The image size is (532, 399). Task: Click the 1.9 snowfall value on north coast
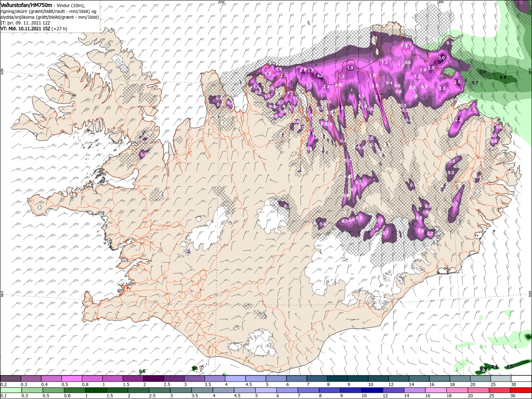tap(350, 68)
